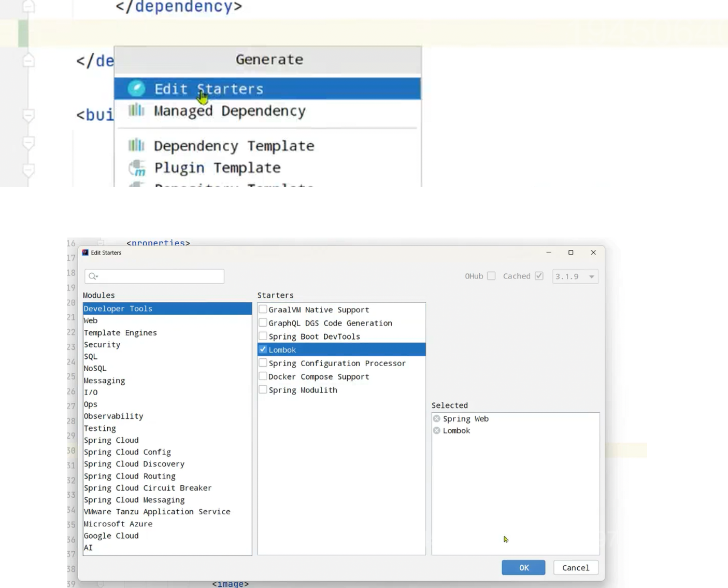Click Lombok text in Selected list

[x=456, y=430]
